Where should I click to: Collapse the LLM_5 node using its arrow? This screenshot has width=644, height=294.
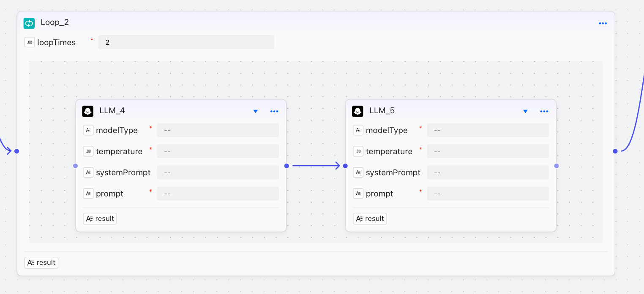(525, 111)
